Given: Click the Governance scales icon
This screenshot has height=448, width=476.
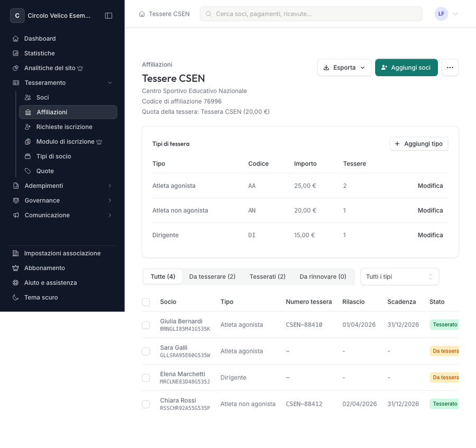Looking at the screenshot, I should (x=16, y=200).
